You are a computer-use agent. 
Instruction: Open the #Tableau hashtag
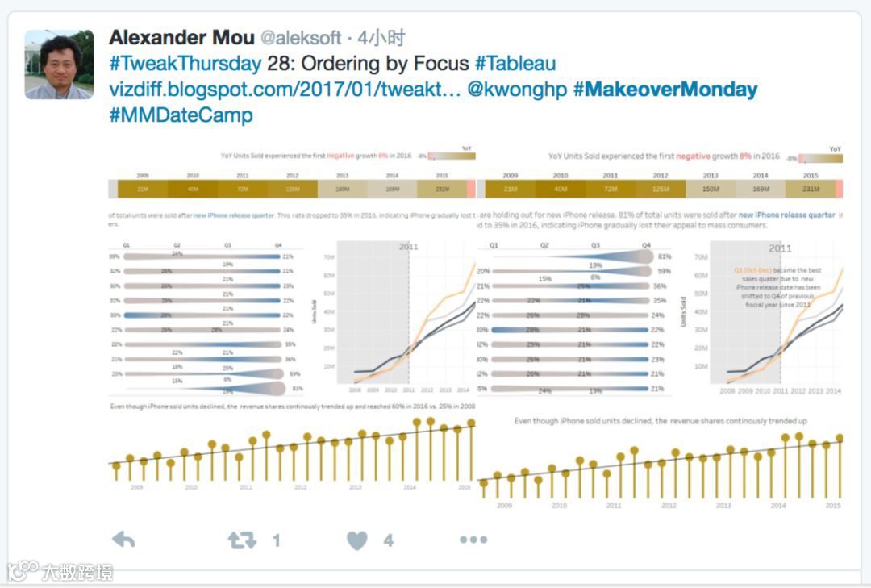pyautogui.click(x=515, y=64)
